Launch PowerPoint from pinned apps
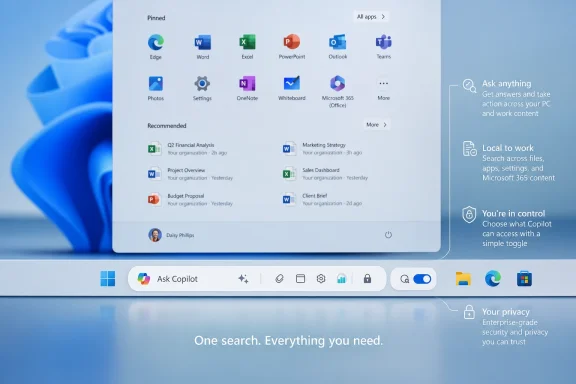Image resolution: width=576 pixels, height=384 pixels. (x=292, y=47)
